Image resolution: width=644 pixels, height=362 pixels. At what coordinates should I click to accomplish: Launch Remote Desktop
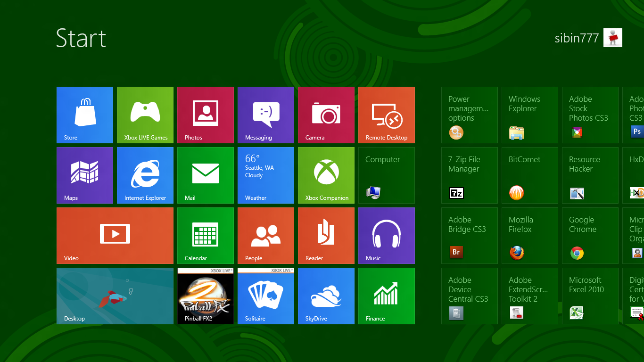tap(386, 115)
